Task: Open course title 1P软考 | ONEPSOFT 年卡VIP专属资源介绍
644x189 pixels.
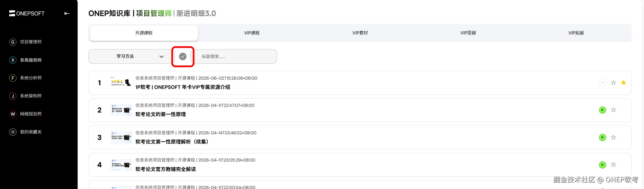Action: click(183, 87)
